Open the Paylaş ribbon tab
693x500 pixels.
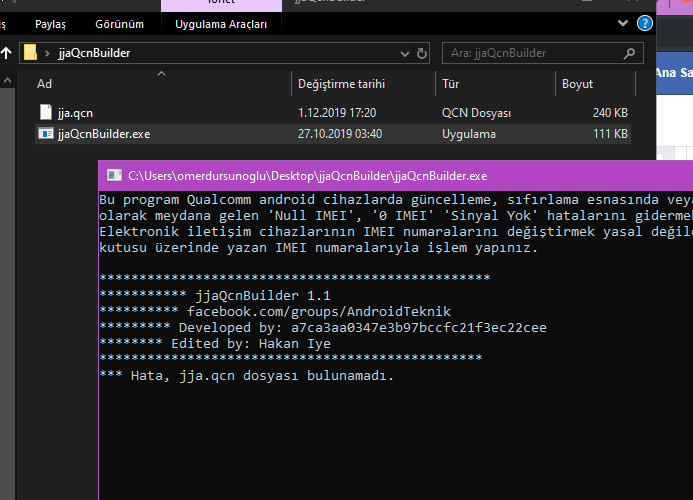[x=50, y=24]
